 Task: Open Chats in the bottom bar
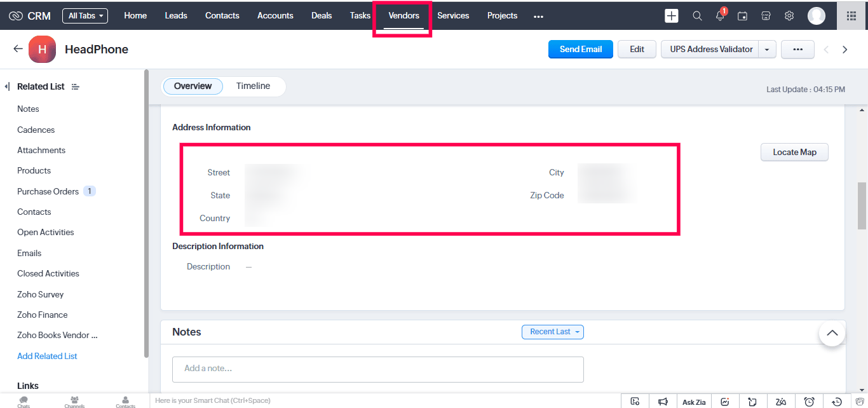pyautogui.click(x=24, y=402)
